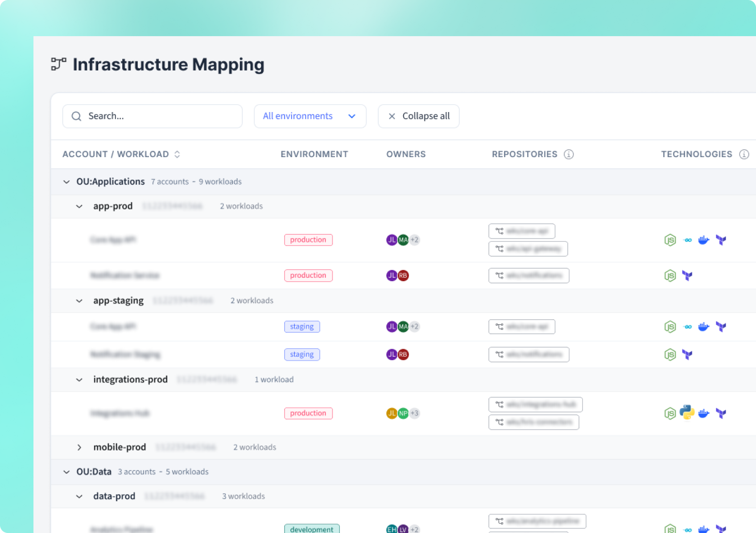
Task: Open the info icon beside TECHNOLOGIES
Action: pos(744,154)
